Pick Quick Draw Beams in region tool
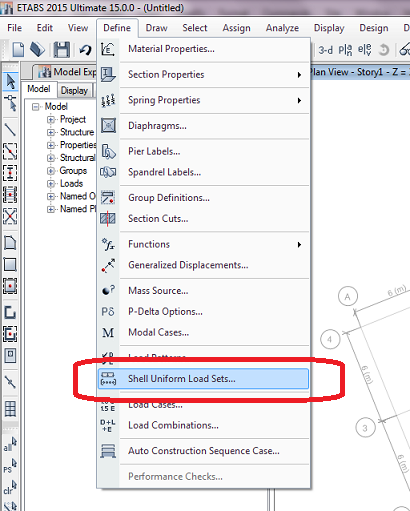Image resolution: width=410 pixels, height=511 pixels. [10, 151]
